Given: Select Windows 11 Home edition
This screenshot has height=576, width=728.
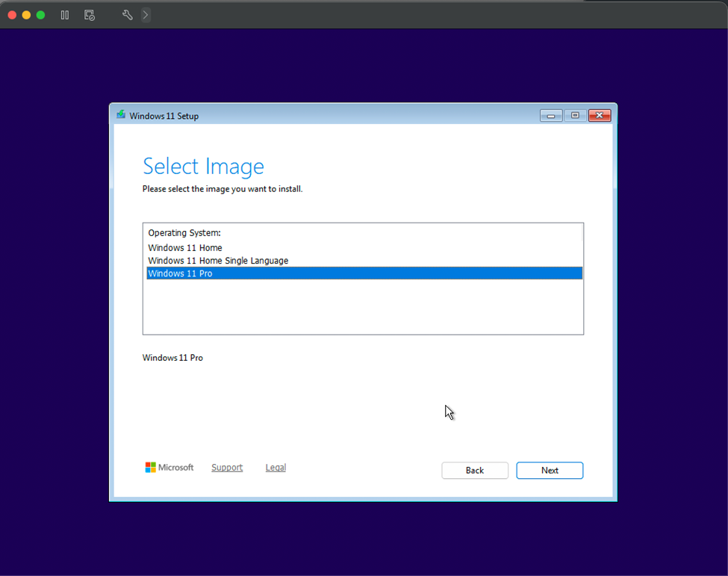Looking at the screenshot, I should [x=185, y=248].
